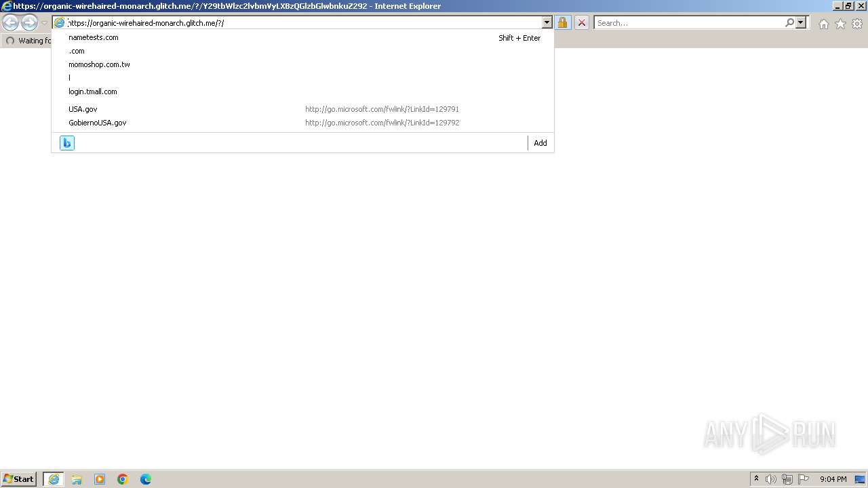Open Windows Media Player taskbar icon
The height and width of the screenshot is (488, 868).
(100, 479)
